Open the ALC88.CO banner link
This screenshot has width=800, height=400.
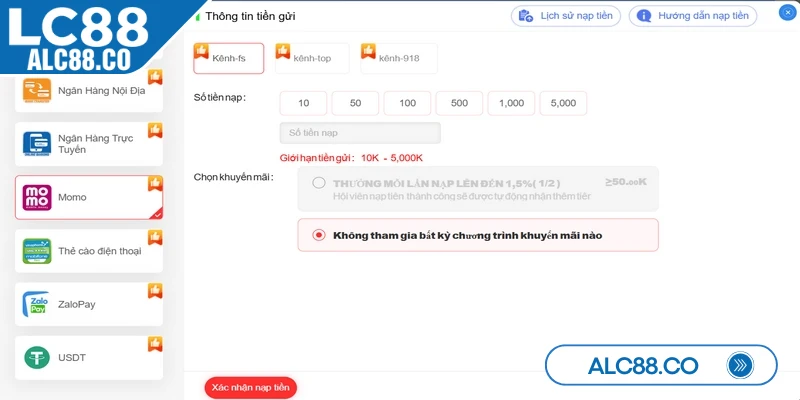[661, 365]
